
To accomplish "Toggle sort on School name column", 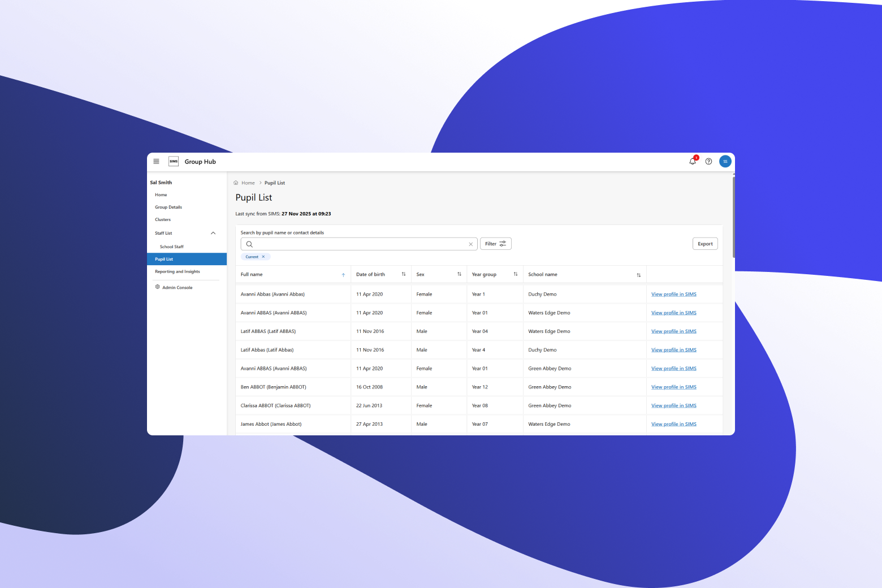I will 638,275.
